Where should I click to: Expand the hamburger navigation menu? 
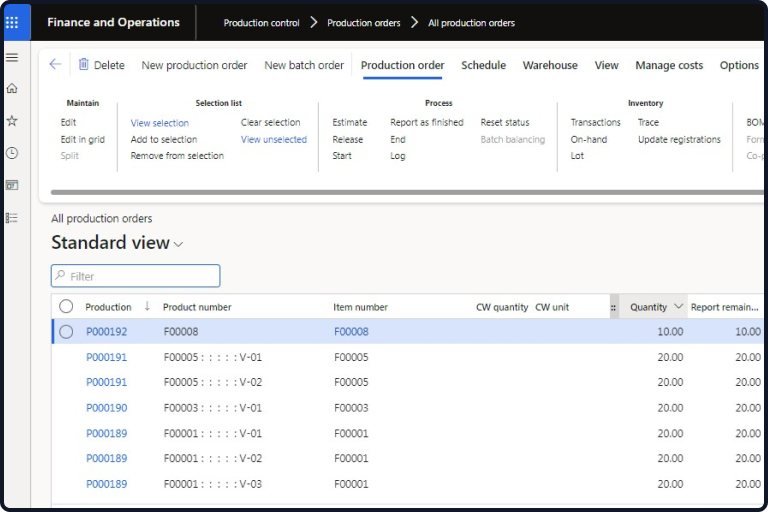click(x=12, y=57)
